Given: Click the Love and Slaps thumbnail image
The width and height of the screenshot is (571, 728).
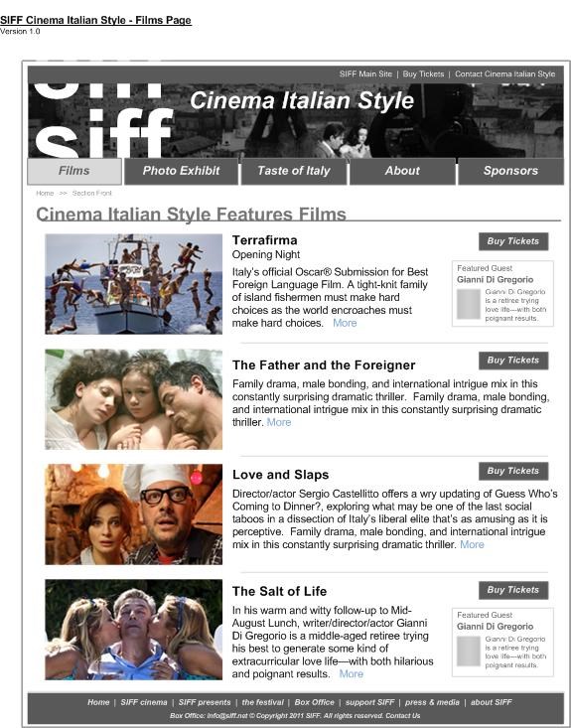Looking at the screenshot, I should [x=134, y=513].
